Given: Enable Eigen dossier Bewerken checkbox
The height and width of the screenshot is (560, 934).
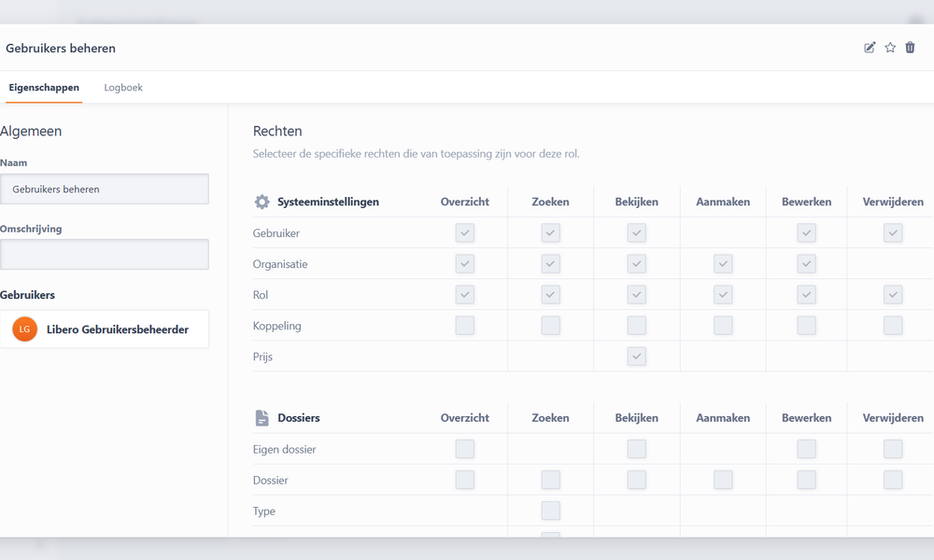Looking at the screenshot, I should 807,449.
